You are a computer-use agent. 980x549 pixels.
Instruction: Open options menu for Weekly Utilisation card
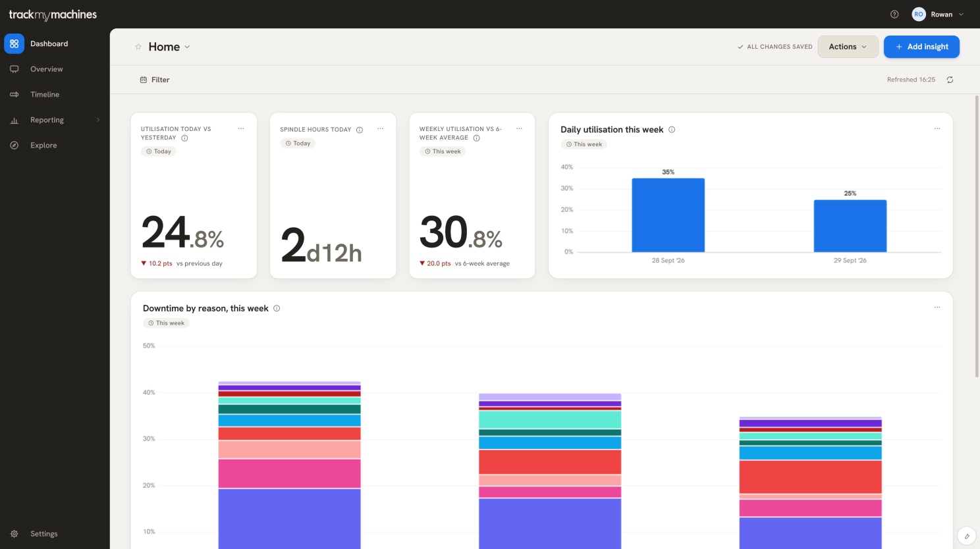(520, 129)
